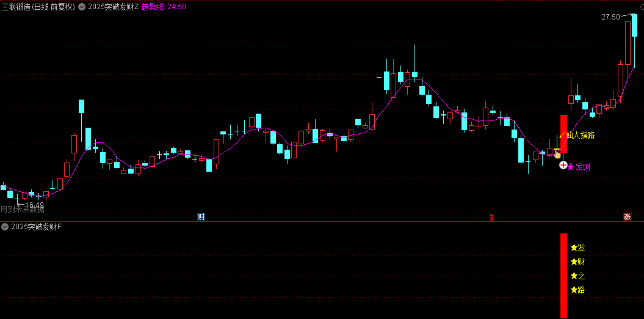Click the magenta star next to 发财
The height and width of the screenshot is (319, 644).
pos(571,167)
